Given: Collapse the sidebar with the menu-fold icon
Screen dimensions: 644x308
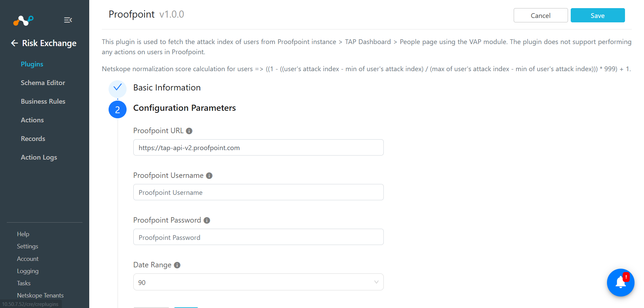Looking at the screenshot, I should tap(68, 20).
